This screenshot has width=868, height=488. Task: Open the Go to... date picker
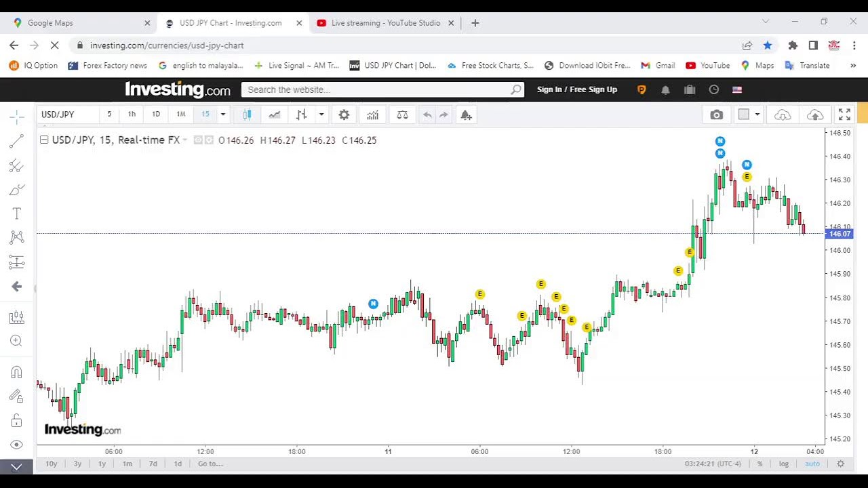tap(210, 464)
